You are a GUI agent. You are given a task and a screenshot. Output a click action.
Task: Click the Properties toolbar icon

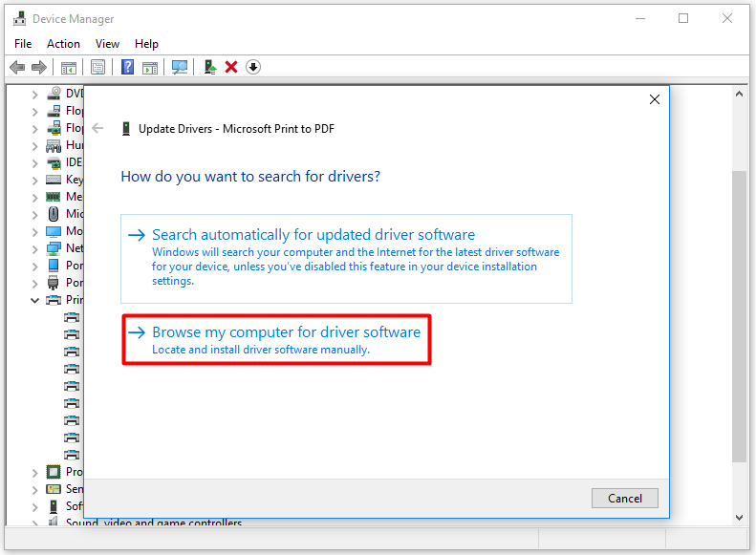[x=97, y=67]
